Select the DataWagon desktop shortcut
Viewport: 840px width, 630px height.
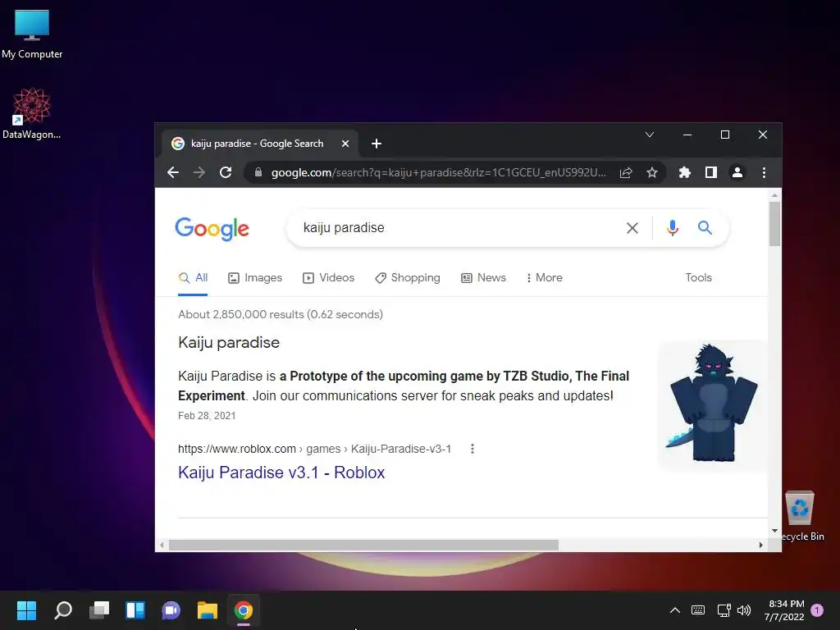tap(32, 113)
